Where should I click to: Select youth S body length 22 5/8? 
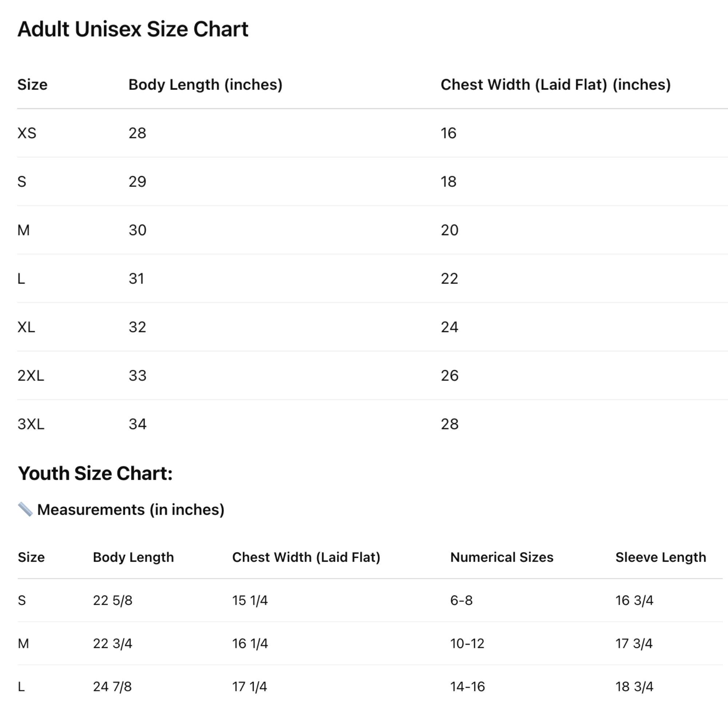113,600
